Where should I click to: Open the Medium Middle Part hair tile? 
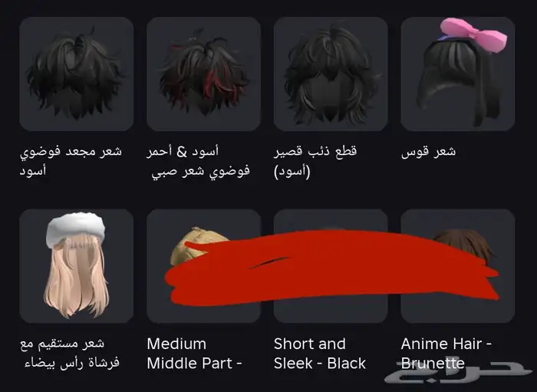click(203, 266)
